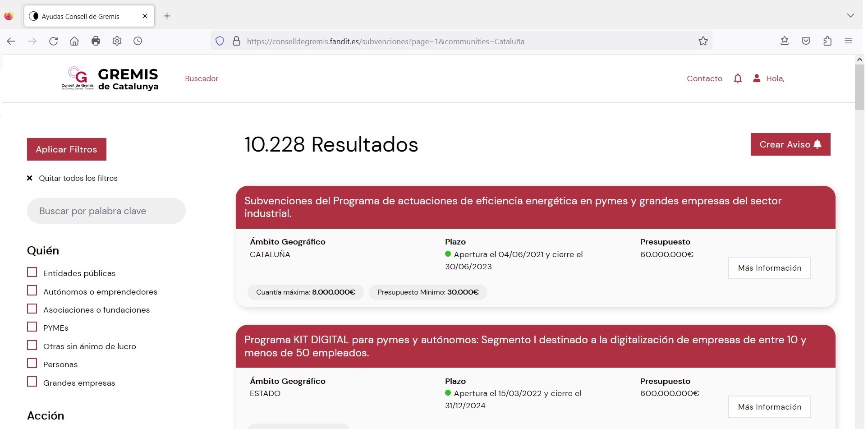Image resolution: width=868 pixels, height=429 pixels.
Task: Check the Entidades públicas filter
Action: coord(32,272)
